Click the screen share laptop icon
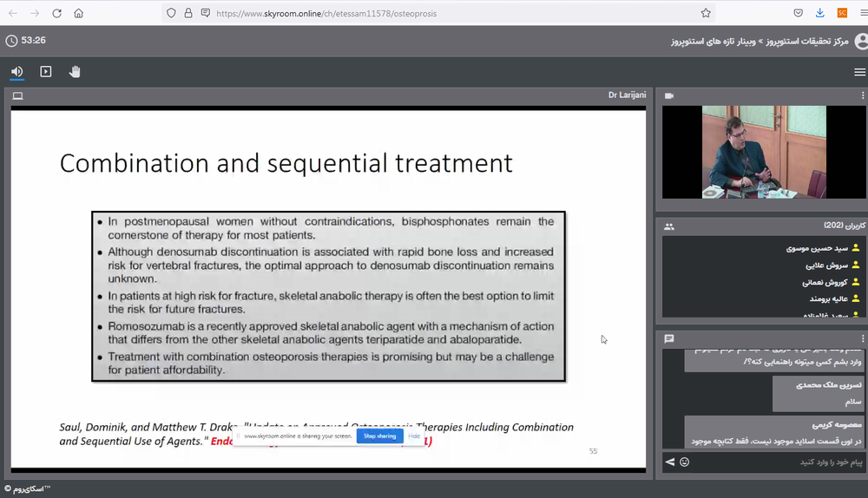The height and width of the screenshot is (498, 868). 17,95
